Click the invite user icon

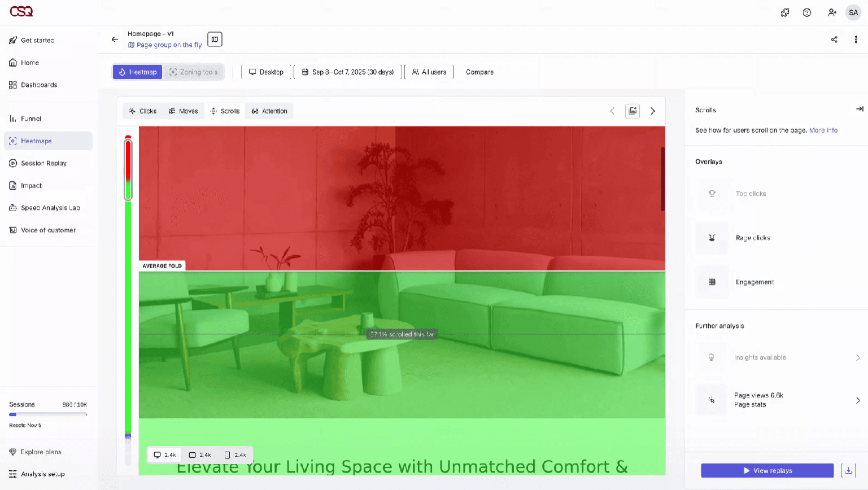832,12
